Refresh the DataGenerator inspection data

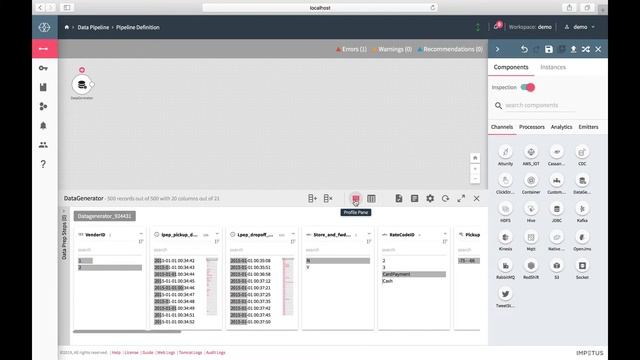(445, 198)
